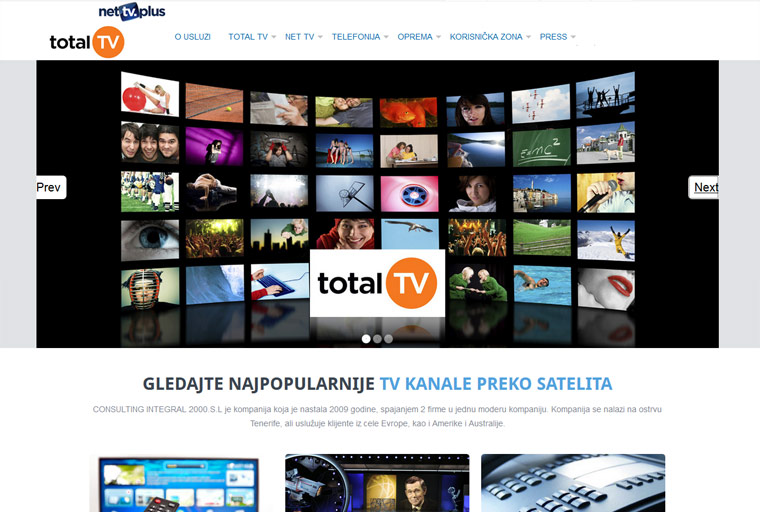Click the E=mc² chalkboard tile in slide
Screen dimensions: 760x512
pyautogui.click(x=541, y=147)
